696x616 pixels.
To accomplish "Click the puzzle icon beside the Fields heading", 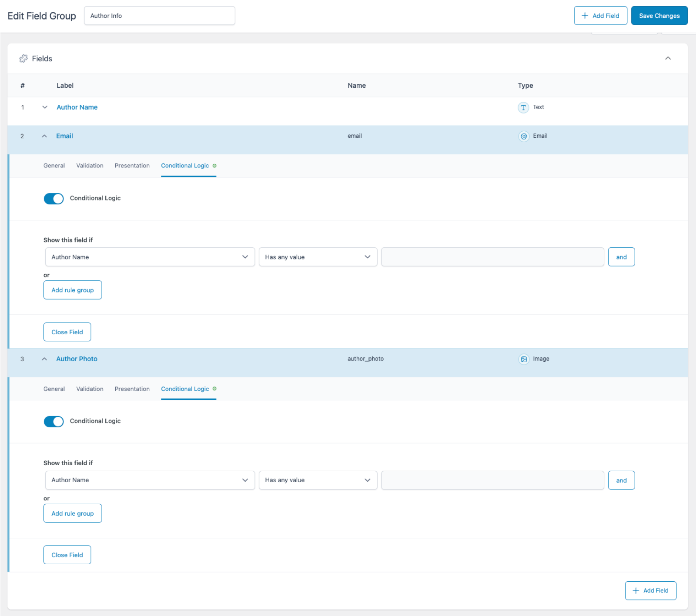I will [23, 59].
